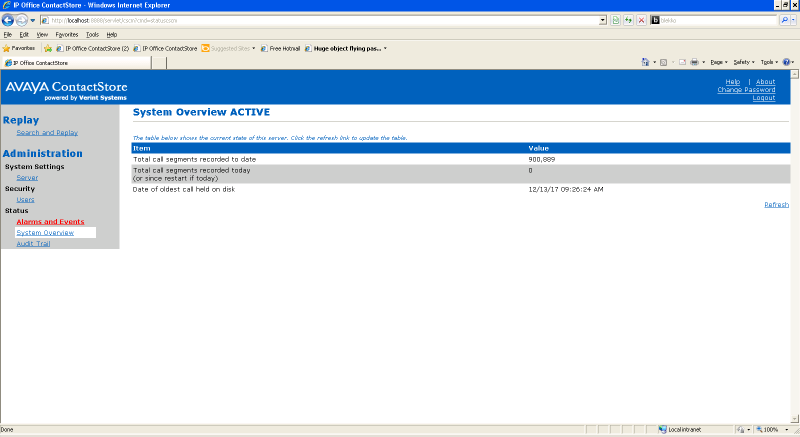Viewport: 800px width, 437px height.
Task: Click the blue Help question mark icon
Action: tap(786, 62)
